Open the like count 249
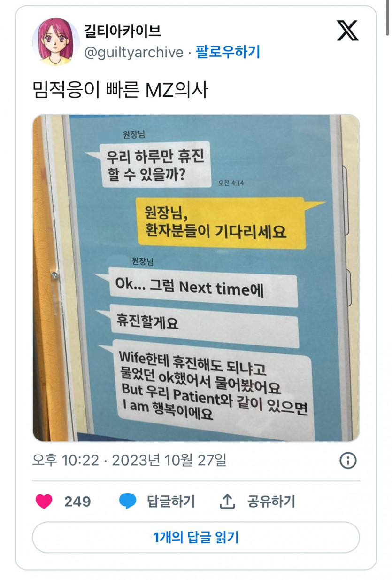This screenshot has width=392, height=580. (77, 502)
